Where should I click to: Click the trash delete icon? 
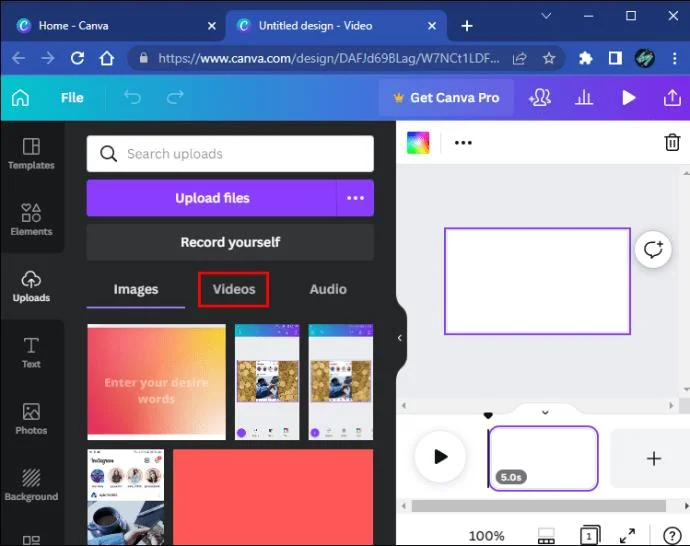click(672, 142)
